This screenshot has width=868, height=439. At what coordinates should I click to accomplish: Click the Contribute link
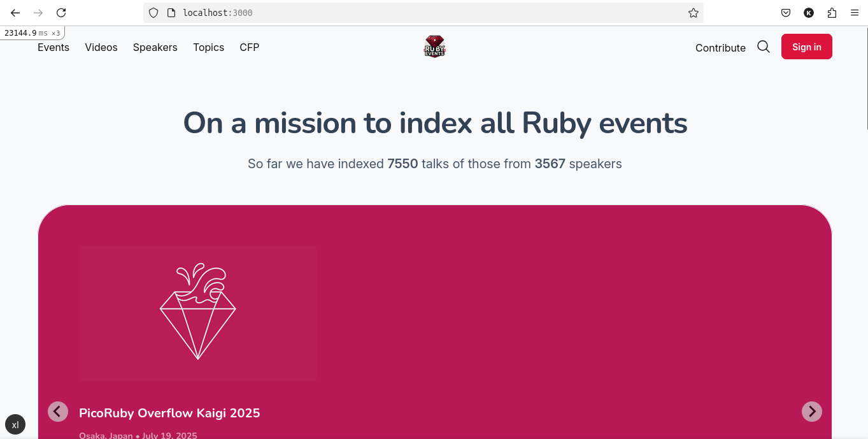[720, 48]
